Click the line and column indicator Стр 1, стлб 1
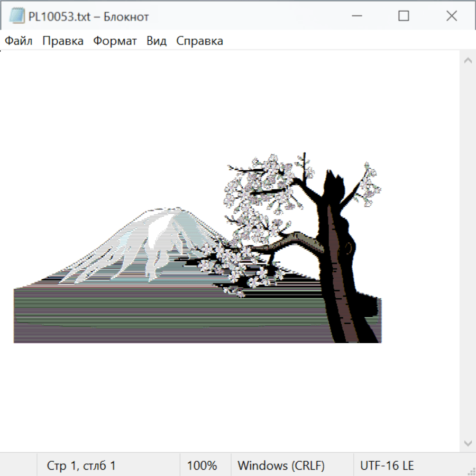This screenshot has height=476, width=476. 81,465
